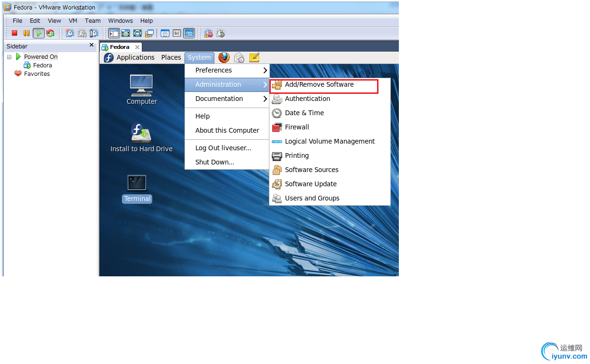The height and width of the screenshot is (364, 590).
Task: Open the Terminal desktop icon
Action: (137, 189)
